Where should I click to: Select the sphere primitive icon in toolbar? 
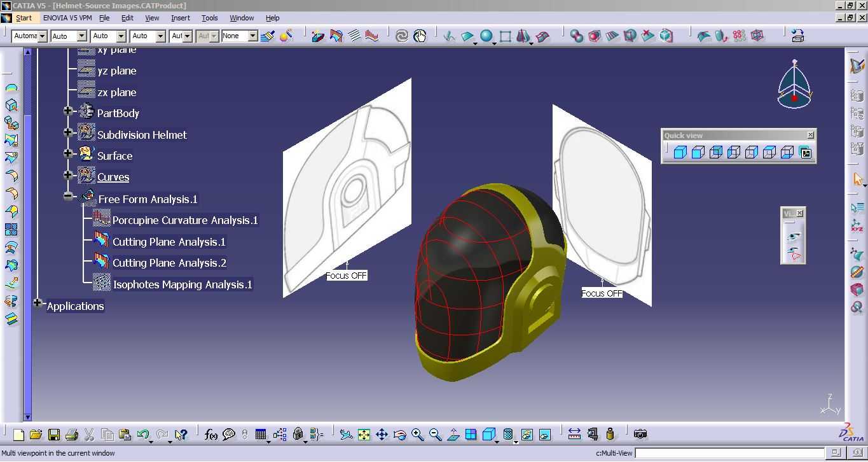click(486, 36)
